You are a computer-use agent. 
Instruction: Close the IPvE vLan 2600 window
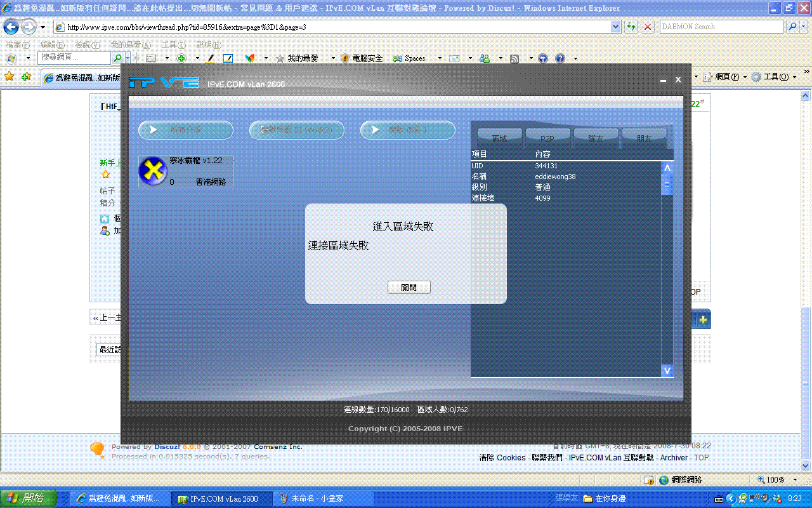coord(678,80)
